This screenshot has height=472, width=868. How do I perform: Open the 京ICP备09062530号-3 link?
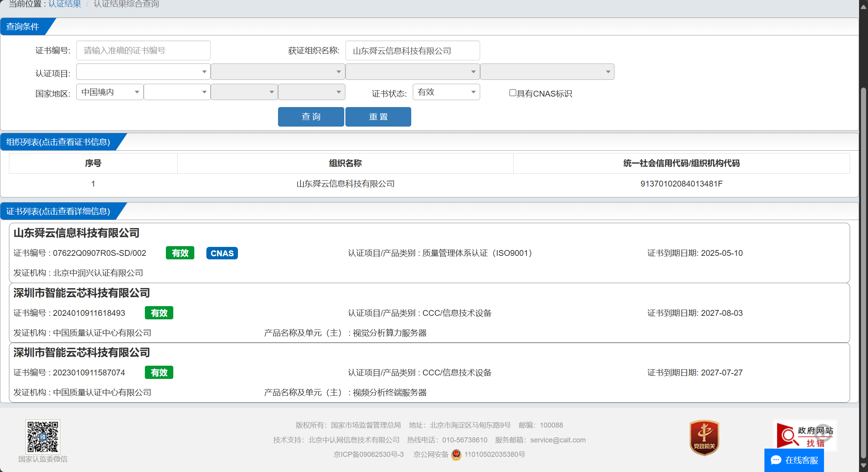[x=368, y=454]
